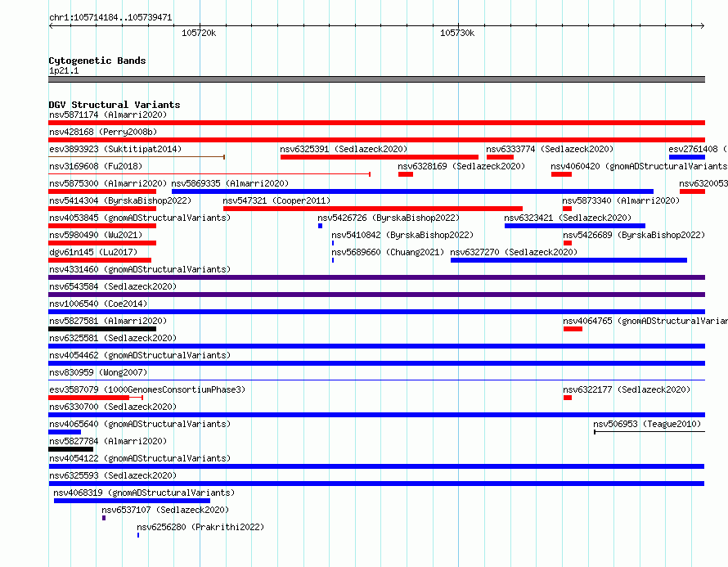Click the blue bar under nsv4068319

pos(132,501)
